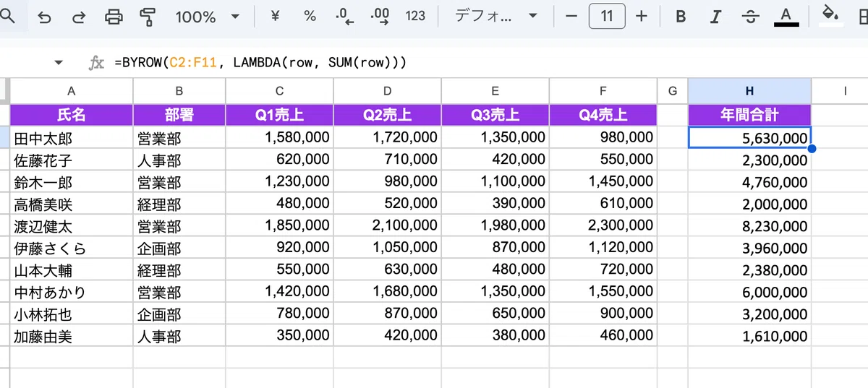Activate the paint format tool
Viewport: 868px width, 388px height.
click(148, 17)
